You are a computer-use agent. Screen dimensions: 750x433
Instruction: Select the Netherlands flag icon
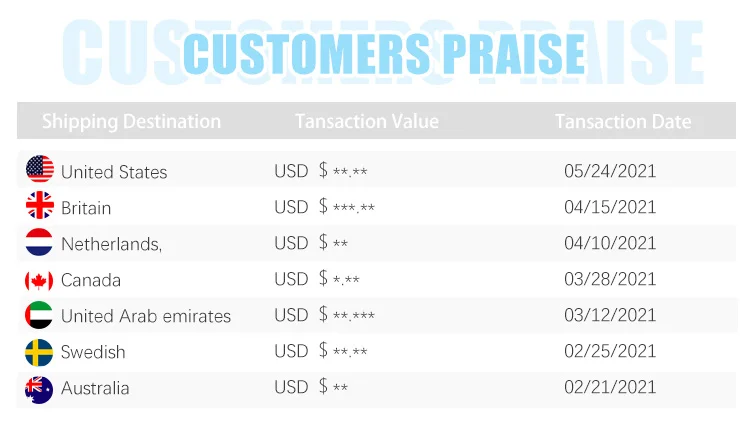40,243
